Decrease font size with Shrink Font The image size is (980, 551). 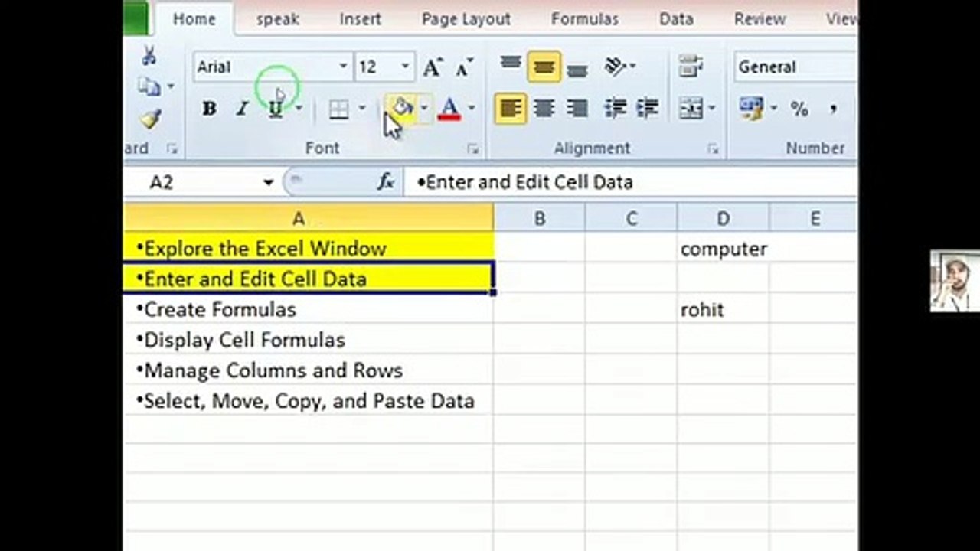click(x=464, y=67)
